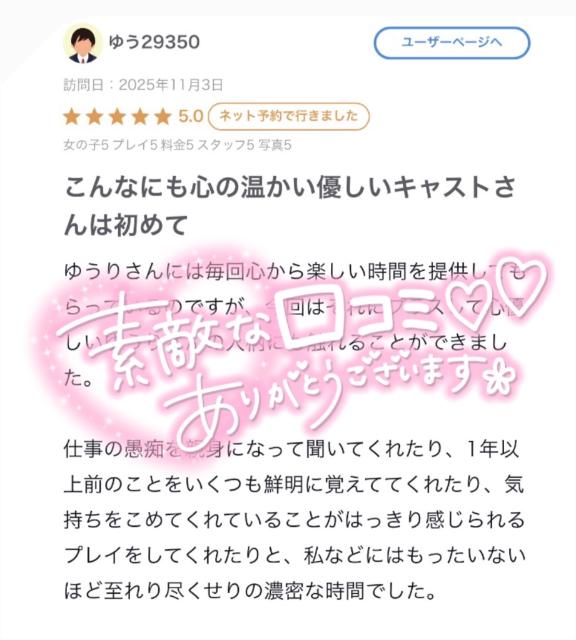Click the user avatar icon
Screen dimensions: 576x640
pos(83,43)
